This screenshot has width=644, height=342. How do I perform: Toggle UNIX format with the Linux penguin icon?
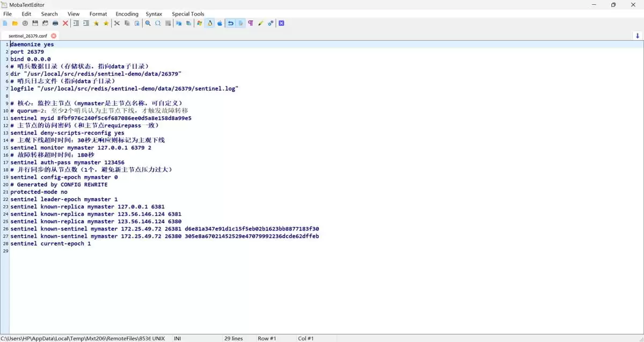(210, 23)
